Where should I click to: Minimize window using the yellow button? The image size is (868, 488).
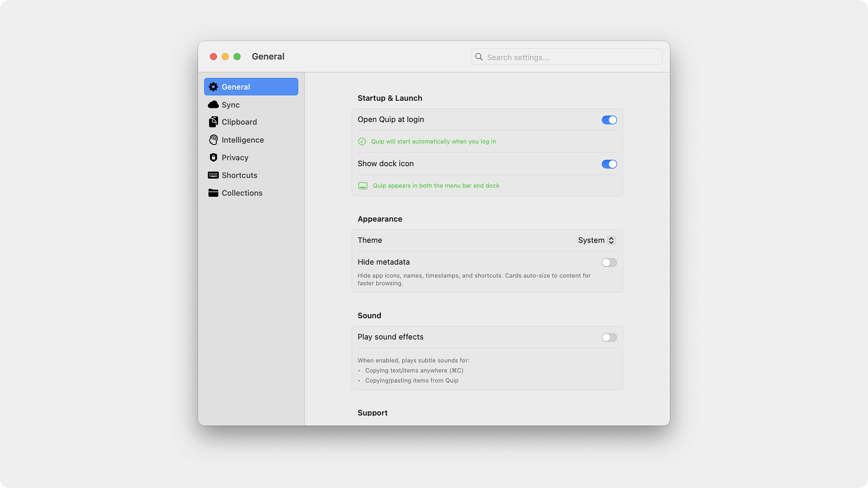click(x=225, y=57)
